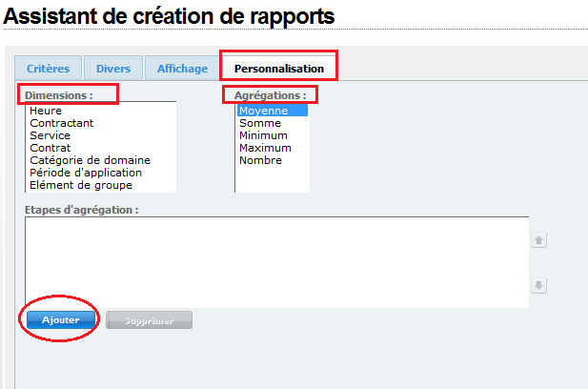Select Minimum aggregation
The height and width of the screenshot is (389, 588).
pos(273,135)
